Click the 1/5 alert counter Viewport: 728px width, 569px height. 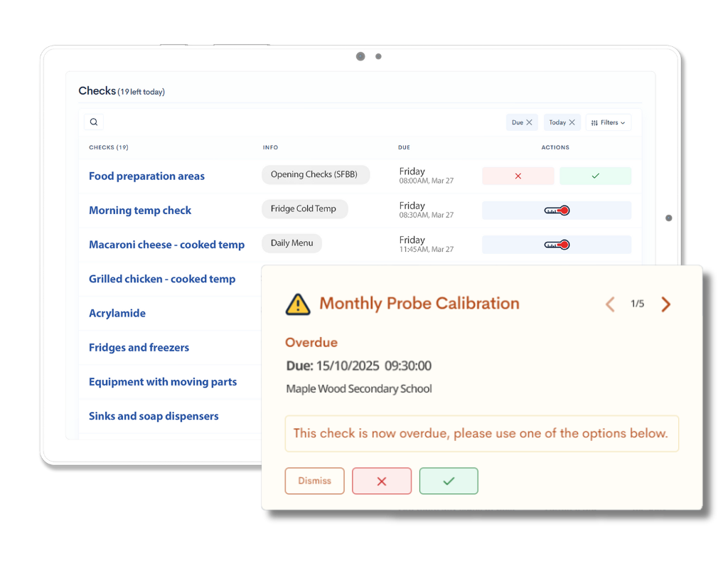pos(638,304)
